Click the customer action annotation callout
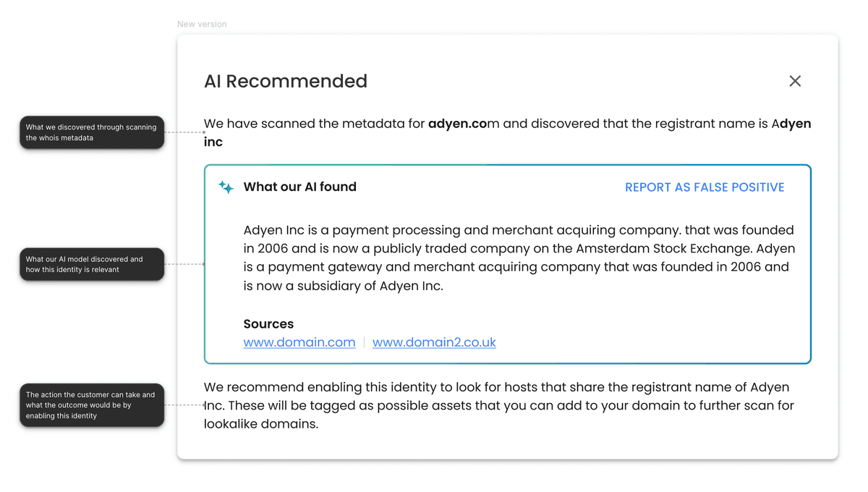 coord(91,404)
